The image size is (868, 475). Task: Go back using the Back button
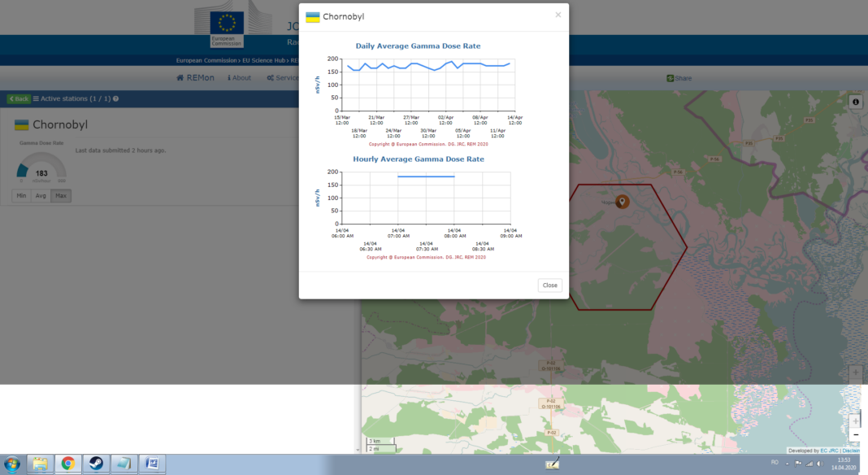point(19,98)
